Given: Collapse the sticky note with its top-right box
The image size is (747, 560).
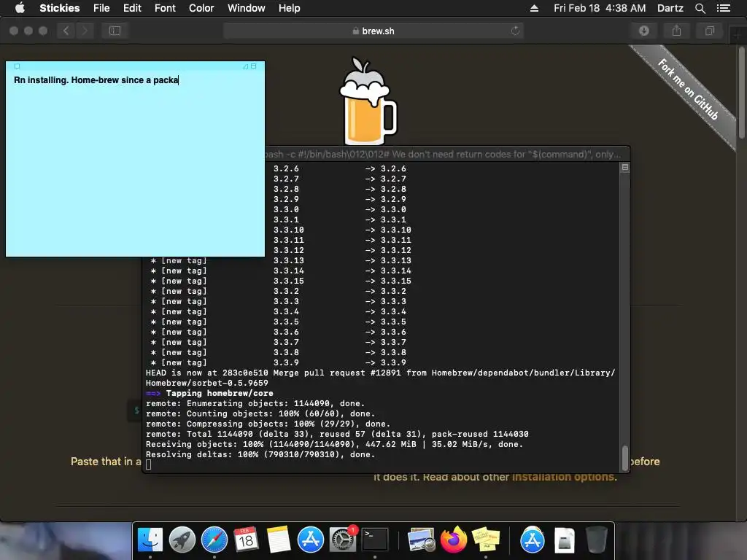Looking at the screenshot, I should (x=253, y=66).
